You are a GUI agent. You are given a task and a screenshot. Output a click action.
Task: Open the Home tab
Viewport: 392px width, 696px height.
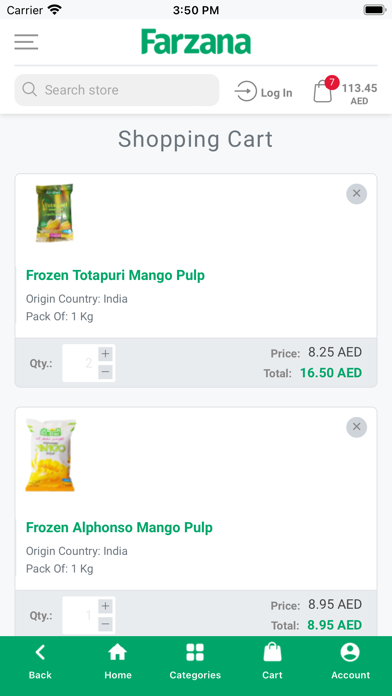(118, 663)
